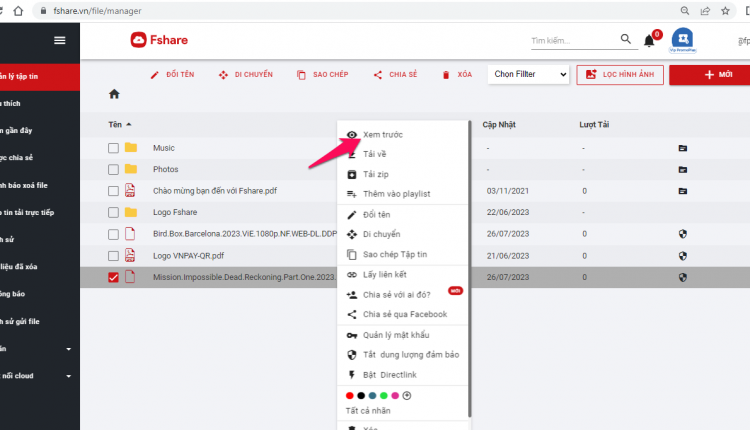Click folder icon in Chào mừng row
Screen dimensions: 750x430
pos(683,191)
